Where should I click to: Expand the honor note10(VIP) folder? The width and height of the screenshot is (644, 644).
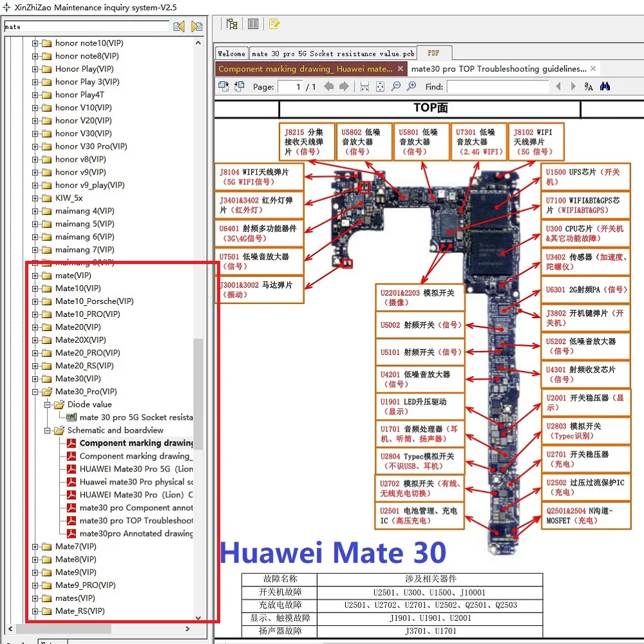pos(35,43)
